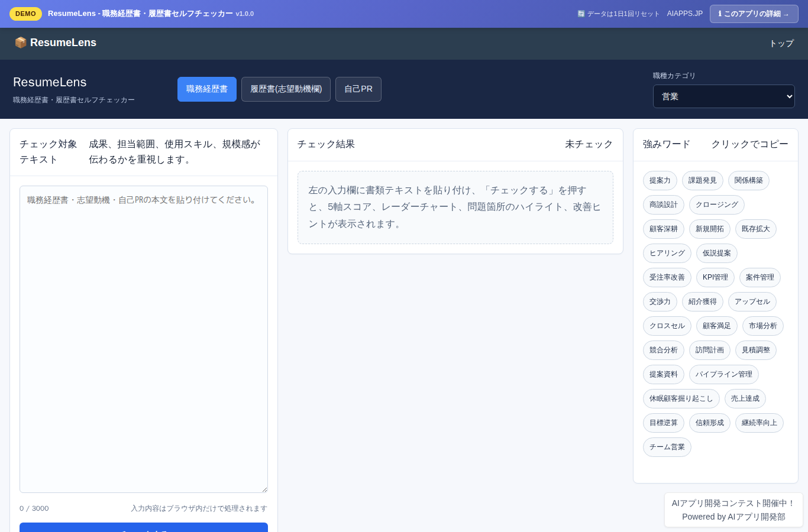Screen dimensions: 808x532
Task: Open the AIAPPS.JP link
Action: click(x=685, y=14)
